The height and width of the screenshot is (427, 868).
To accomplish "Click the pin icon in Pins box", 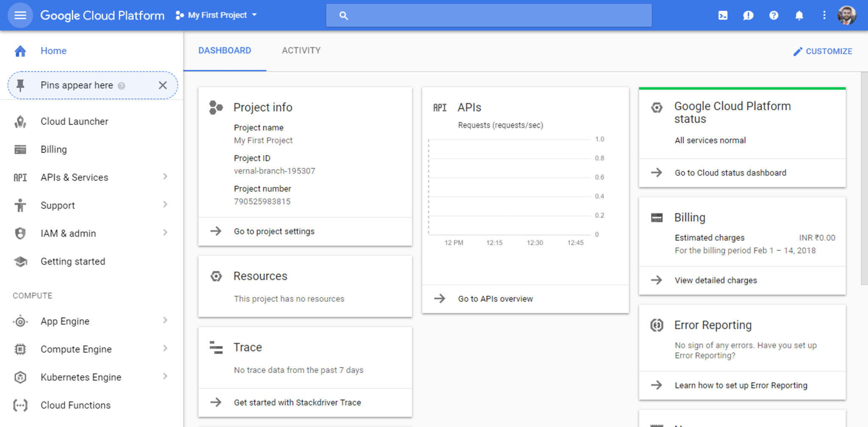I will (20, 86).
